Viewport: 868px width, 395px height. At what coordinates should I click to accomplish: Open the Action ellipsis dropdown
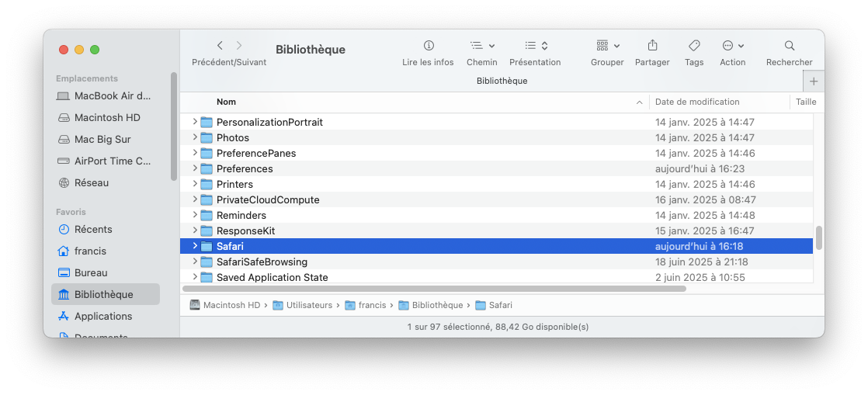[732, 46]
